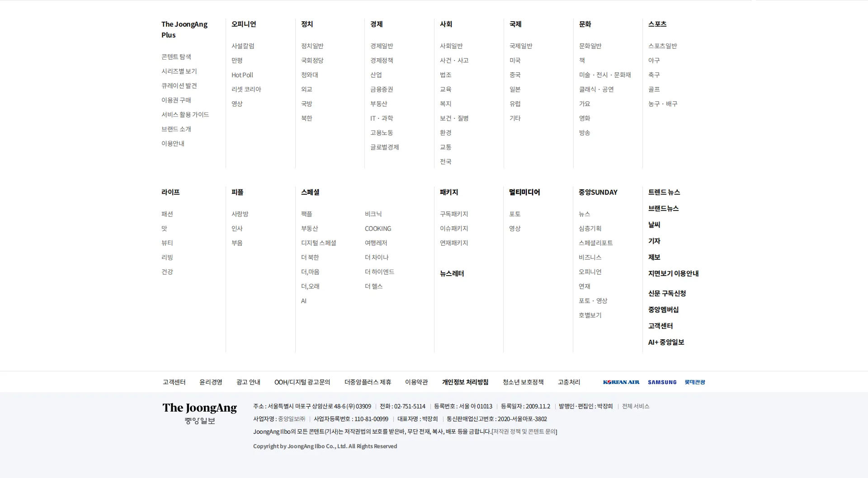The width and height of the screenshot is (868, 478).
Task: Open 디지털 스페셜 link
Action: [319, 243]
